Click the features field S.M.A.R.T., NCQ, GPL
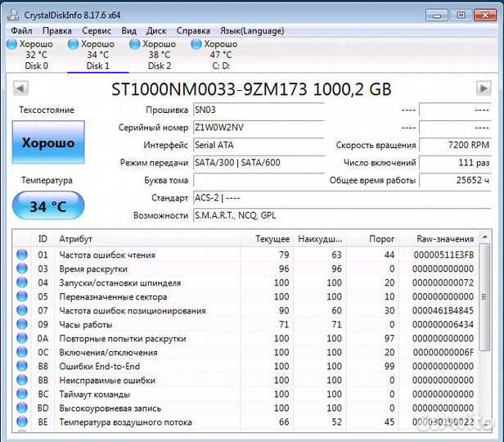 point(342,215)
